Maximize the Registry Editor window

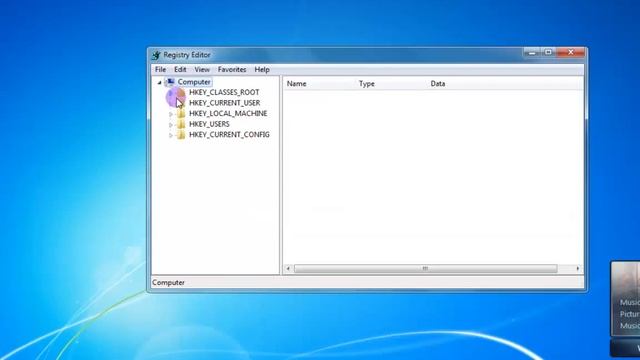[548, 53]
